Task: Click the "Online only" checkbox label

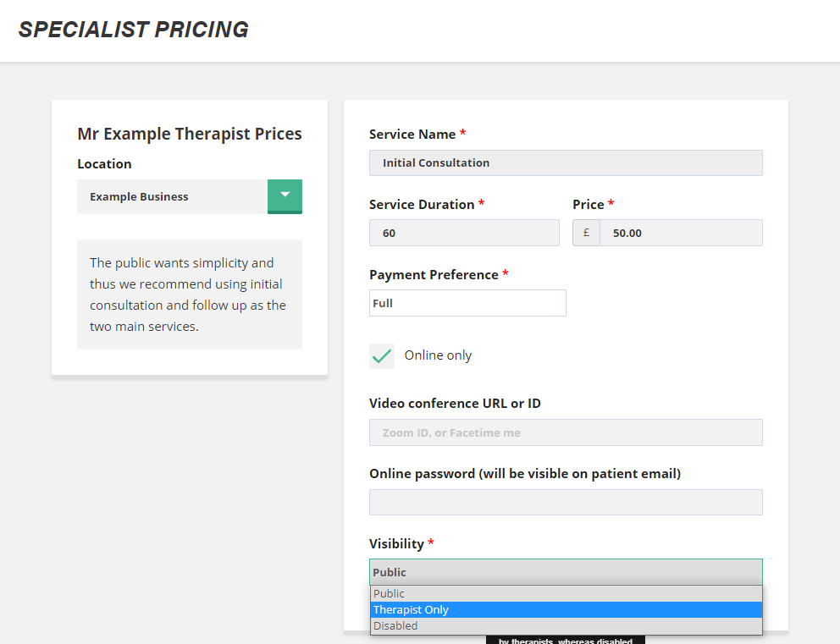Action: click(x=438, y=355)
